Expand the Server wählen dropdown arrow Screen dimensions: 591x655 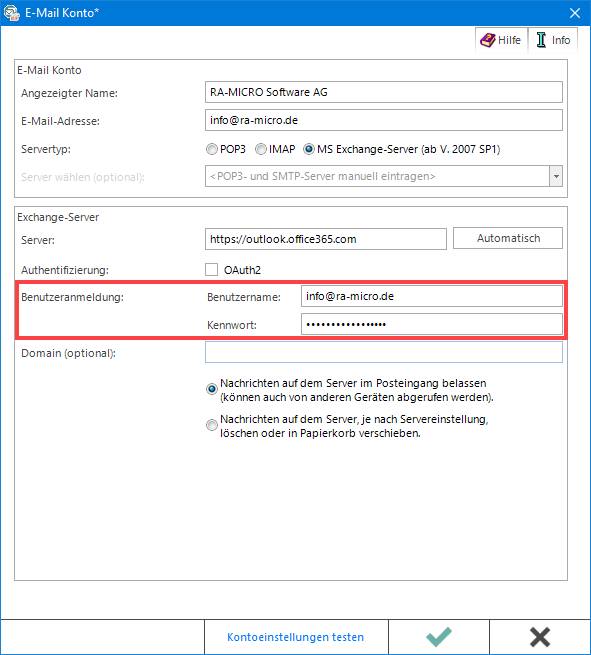[x=556, y=176]
